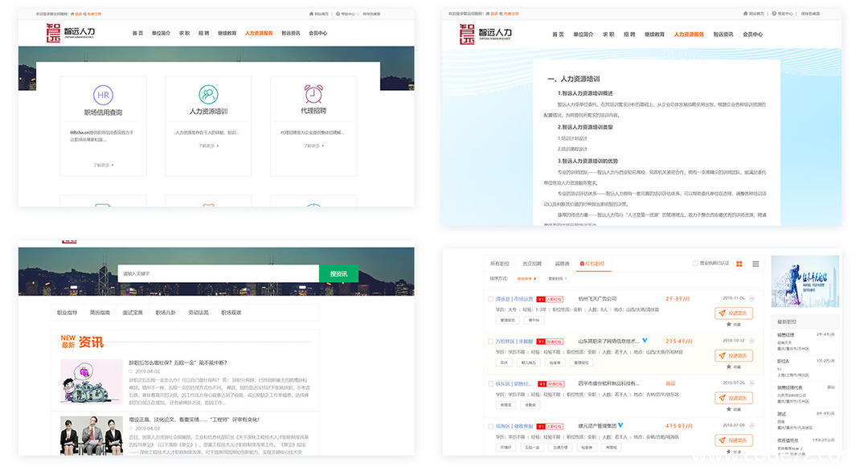
Task: Open 人力资源服务 in the top-left page navigation
Action: point(259,33)
